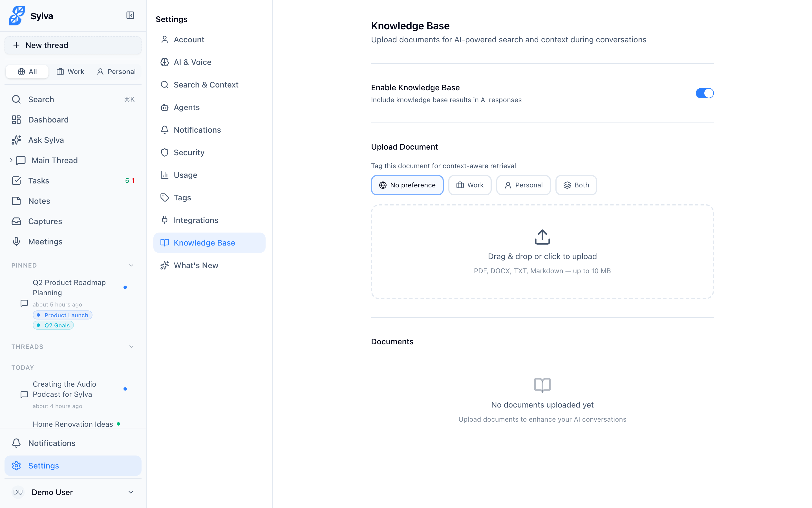The height and width of the screenshot is (508, 812).
Task: Switch thread filter to All
Action: (27, 72)
